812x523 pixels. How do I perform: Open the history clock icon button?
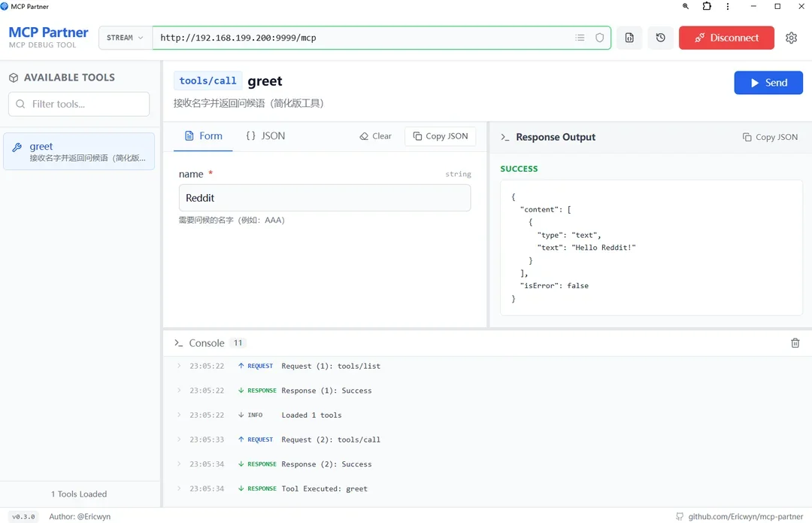click(x=660, y=38)
